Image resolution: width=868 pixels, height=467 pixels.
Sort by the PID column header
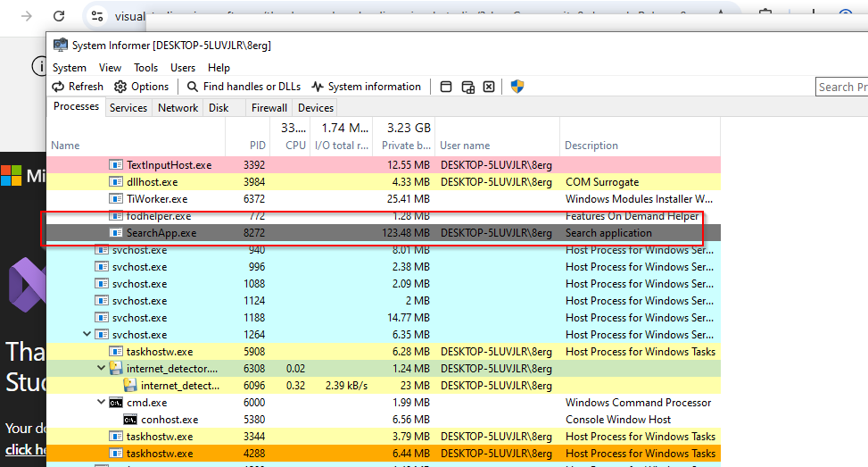[247, 137]
